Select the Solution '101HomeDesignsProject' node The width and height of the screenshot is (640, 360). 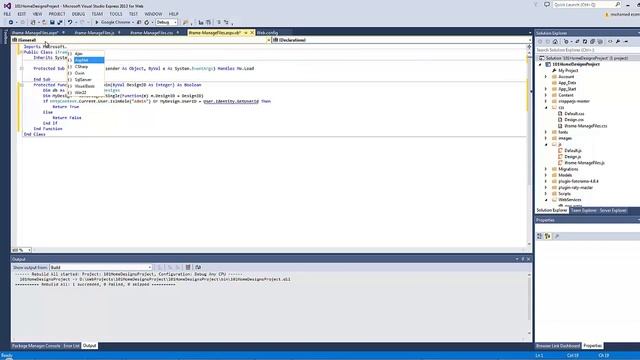coord(587,58)
